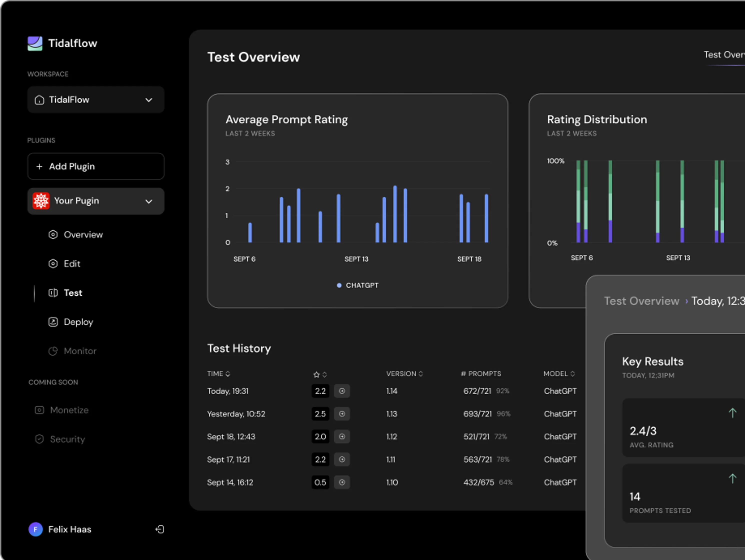Image resolution: width=745 pixels, height=560 pixels.
Task: Sort by Version column arrows
Action: pos(421,374)
